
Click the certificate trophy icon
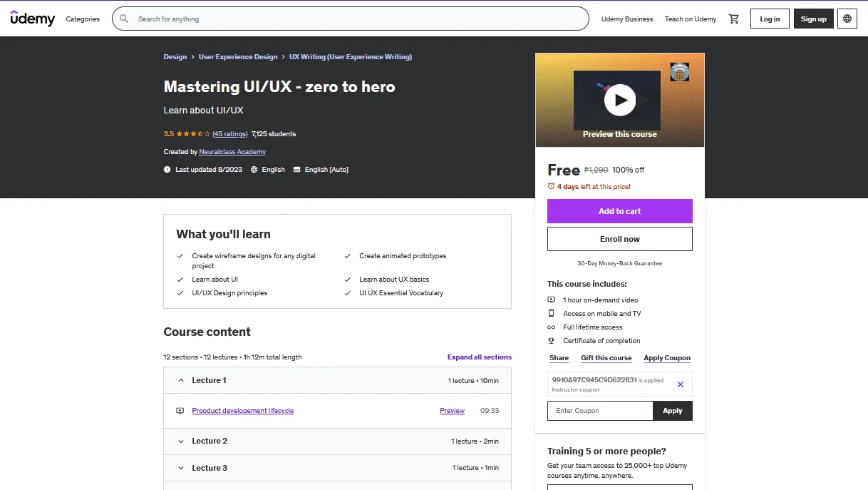551,341
